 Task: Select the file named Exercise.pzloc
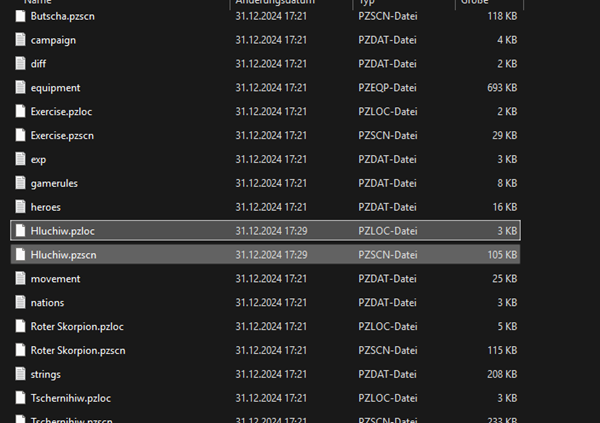61,112
